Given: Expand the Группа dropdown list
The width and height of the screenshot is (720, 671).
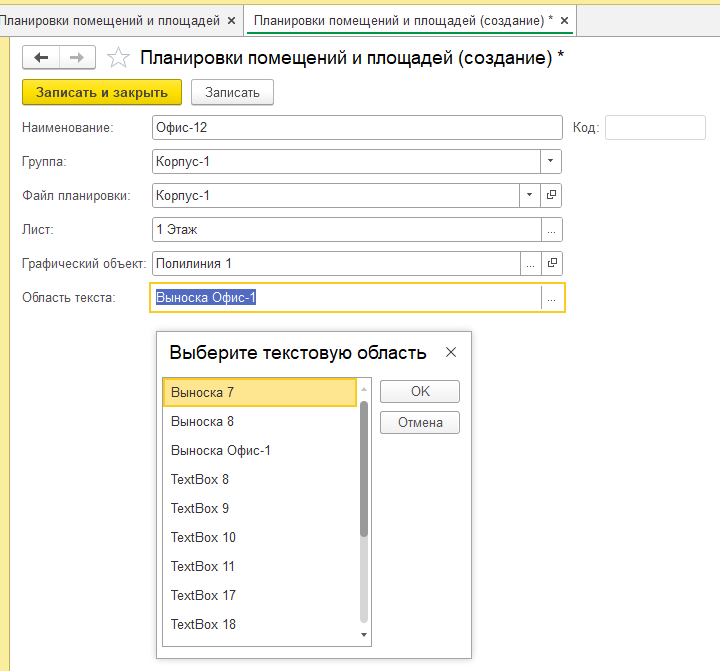Looking at the screenshot, I should point(551,161).
